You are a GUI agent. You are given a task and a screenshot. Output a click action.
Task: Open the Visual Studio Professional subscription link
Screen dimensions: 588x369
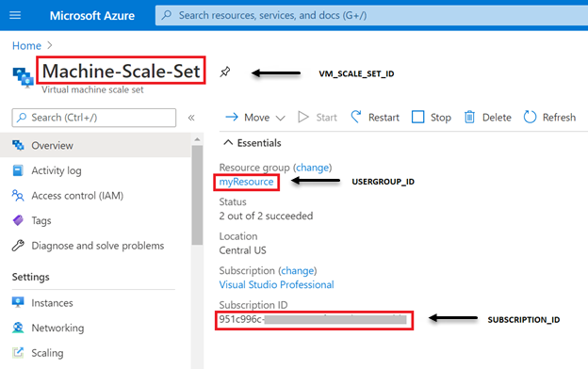click(x=276, y=284)
